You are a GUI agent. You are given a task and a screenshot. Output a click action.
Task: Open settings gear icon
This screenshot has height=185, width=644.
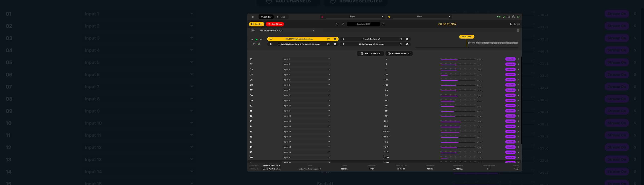pos(514,17)
